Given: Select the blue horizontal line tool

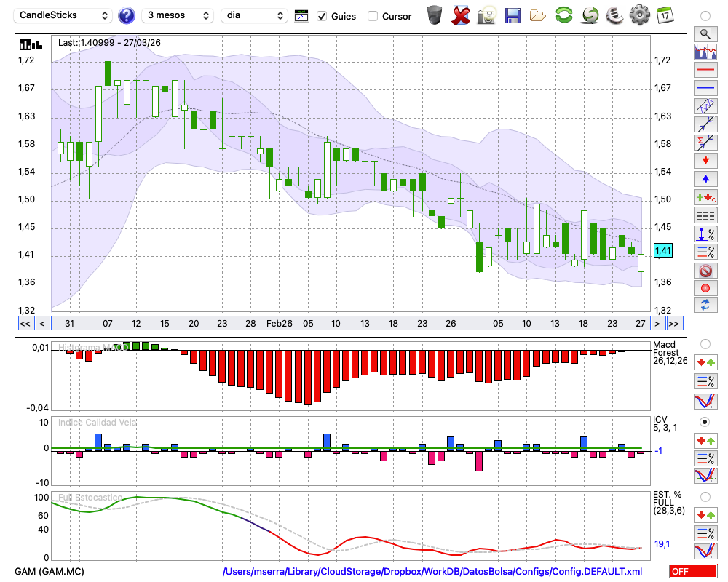Looking at the screenshot, I should point(704,88).
